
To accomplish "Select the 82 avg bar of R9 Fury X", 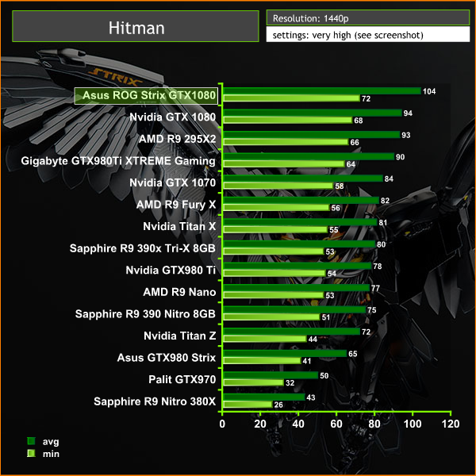I will 301,200.
